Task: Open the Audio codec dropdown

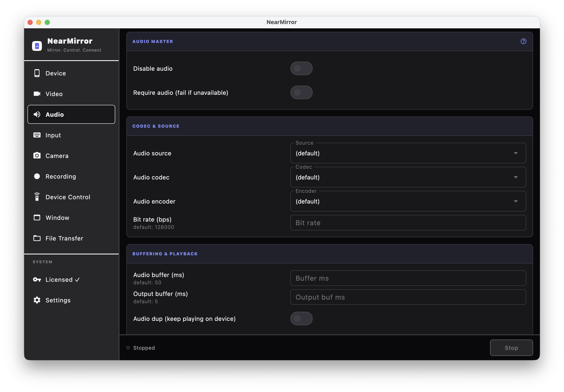Action: click(408, 177)
